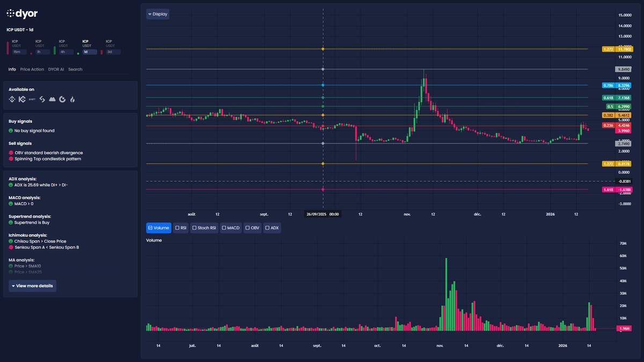Open ICP on Binance exchange icon
The image size is (644, 362).
click(x=12, y=99)
